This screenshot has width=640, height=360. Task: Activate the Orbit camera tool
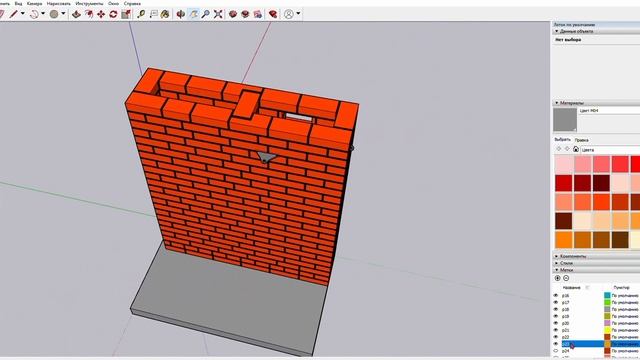point(181,14)
